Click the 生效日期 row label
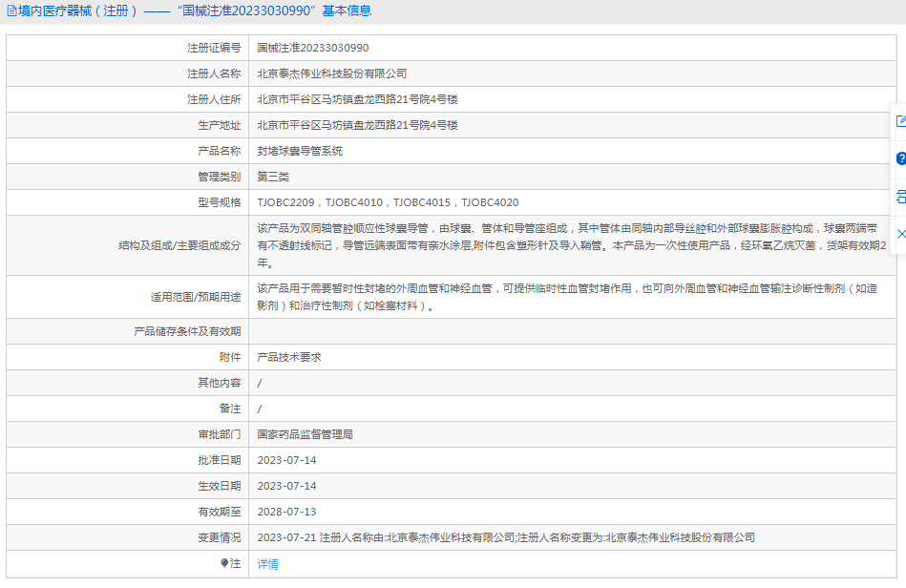This screenshot has width=906, height=588. pos(220,487)
